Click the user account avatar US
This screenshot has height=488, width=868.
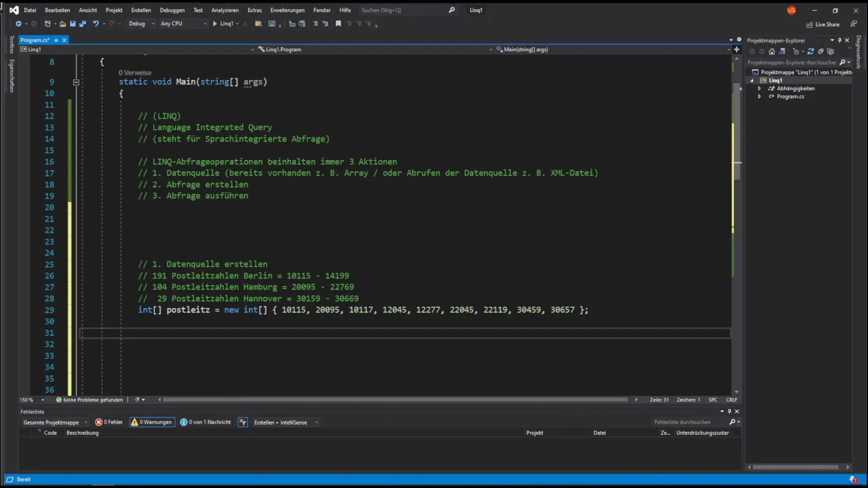tap(792, 10)
